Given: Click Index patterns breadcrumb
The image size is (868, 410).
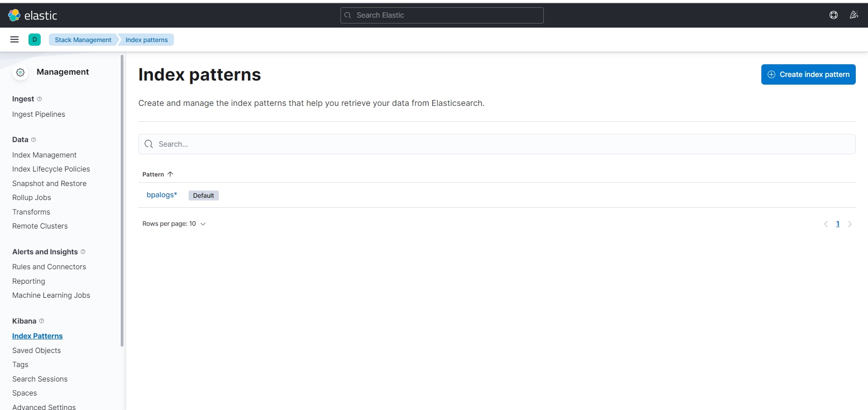Looking at the screenshot, I should click(146, 40).
